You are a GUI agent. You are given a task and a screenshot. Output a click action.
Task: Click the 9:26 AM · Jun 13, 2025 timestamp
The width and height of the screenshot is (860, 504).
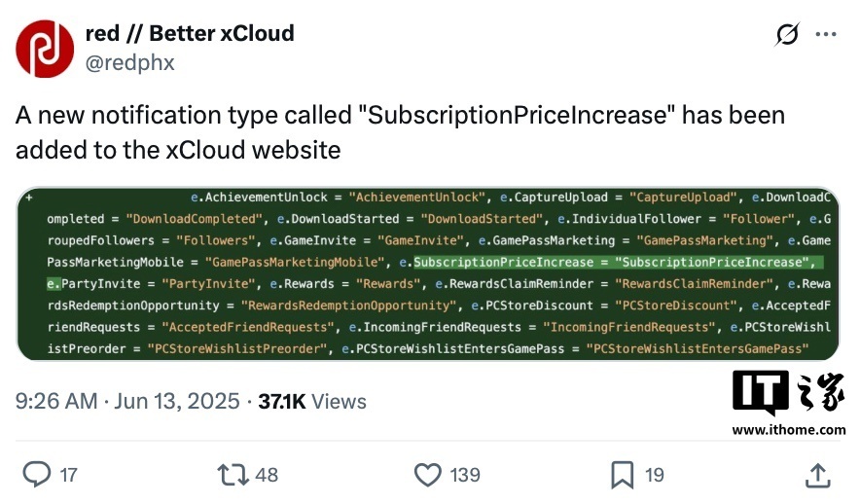(127, 401)
